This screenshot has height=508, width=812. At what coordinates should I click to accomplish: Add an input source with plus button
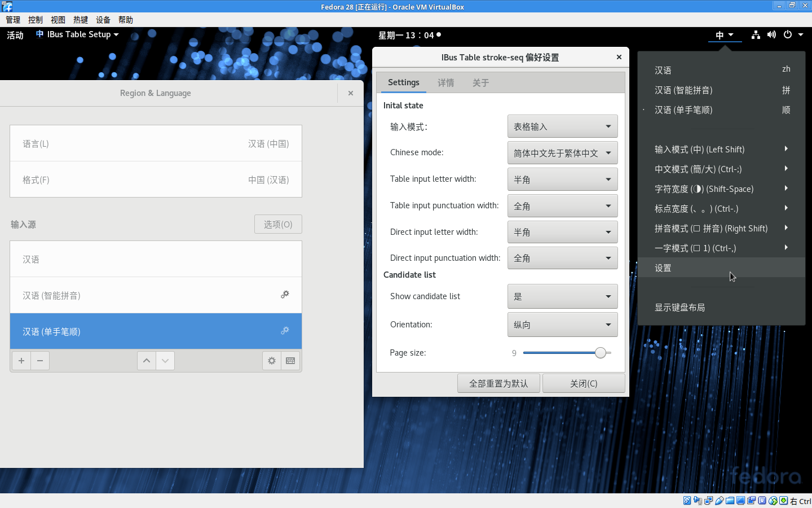point(21,361)
